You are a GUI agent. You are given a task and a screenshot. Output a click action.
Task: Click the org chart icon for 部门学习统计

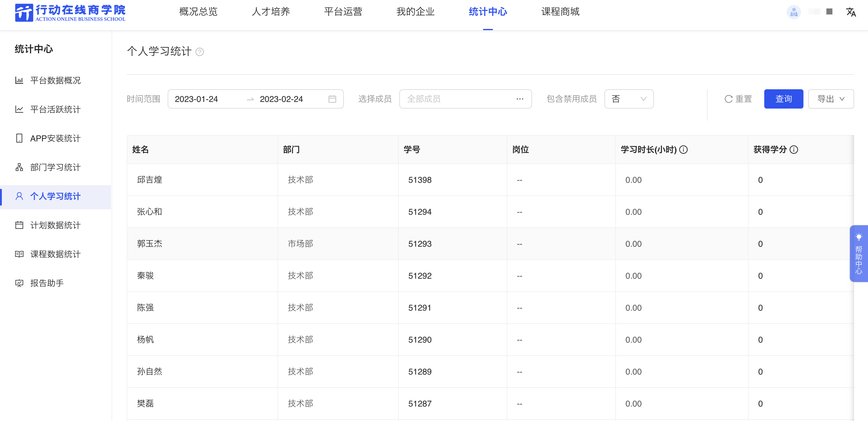click(x=19, y=167)
